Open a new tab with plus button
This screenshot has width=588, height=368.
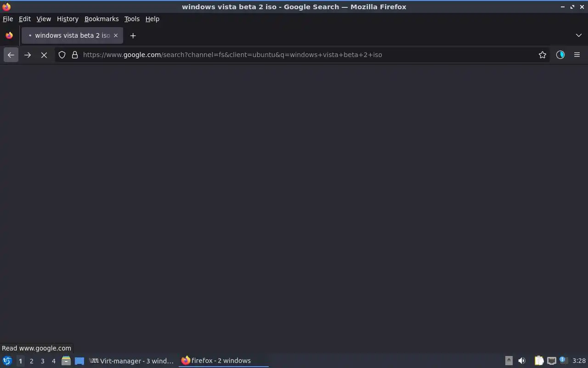tap(133, 35)
